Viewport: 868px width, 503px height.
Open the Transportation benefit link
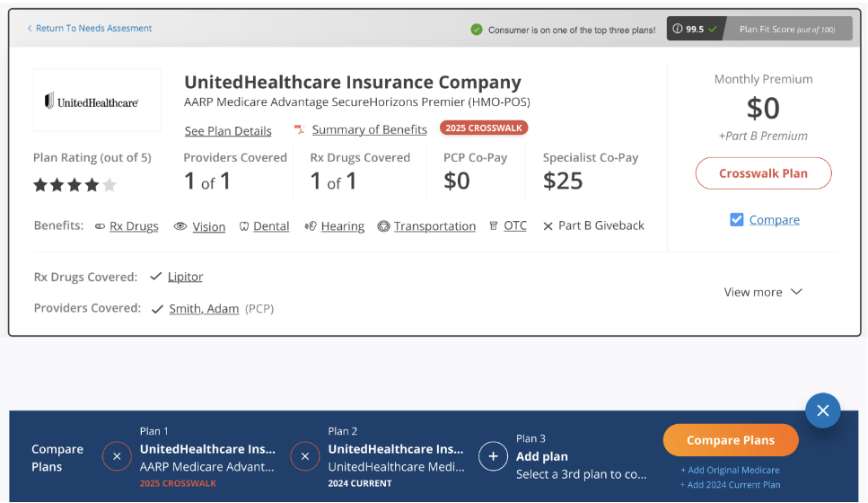click(x=434, y=226)
